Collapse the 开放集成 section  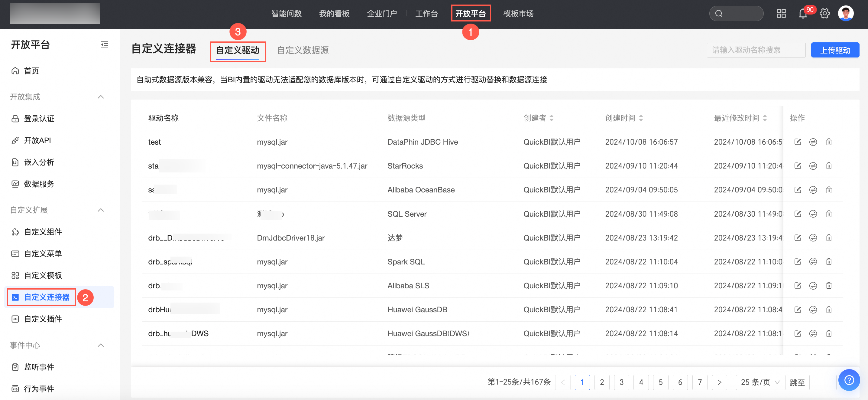(100, 97)
